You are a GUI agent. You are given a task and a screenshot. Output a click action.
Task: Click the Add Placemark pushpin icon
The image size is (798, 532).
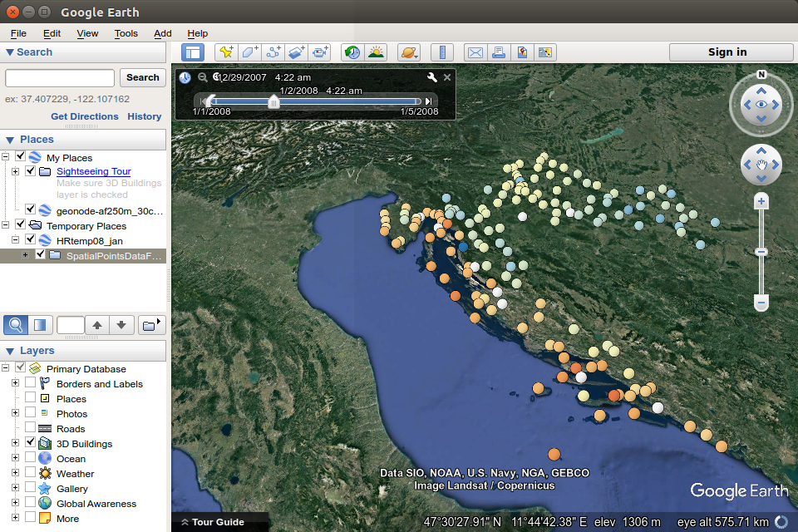pyautogui.click(x=225, y=52)
